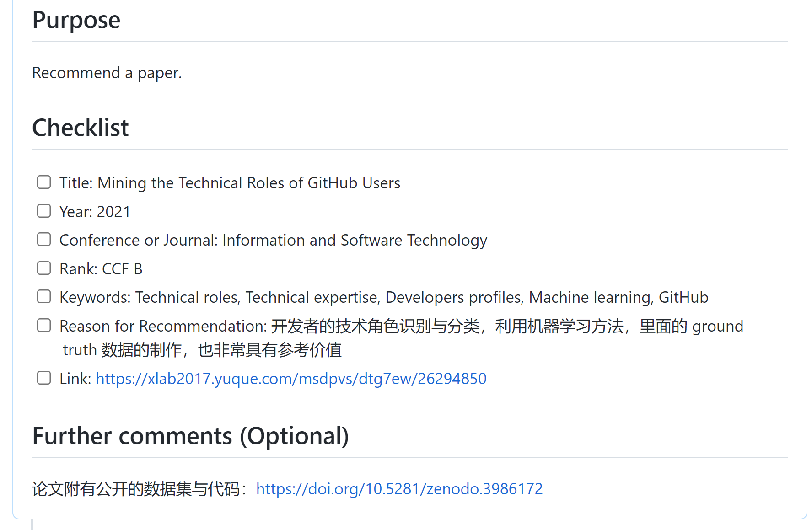Check the 'Reason for Recommendation' checkbox
This screenshot has width=812, height=530.
(44, 325)
